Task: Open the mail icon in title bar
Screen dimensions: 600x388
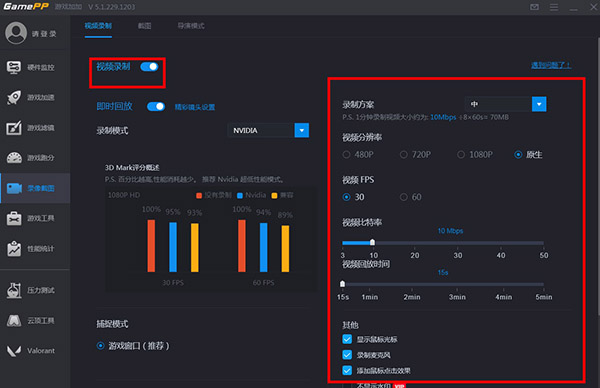Action: [x=535, y=7]
